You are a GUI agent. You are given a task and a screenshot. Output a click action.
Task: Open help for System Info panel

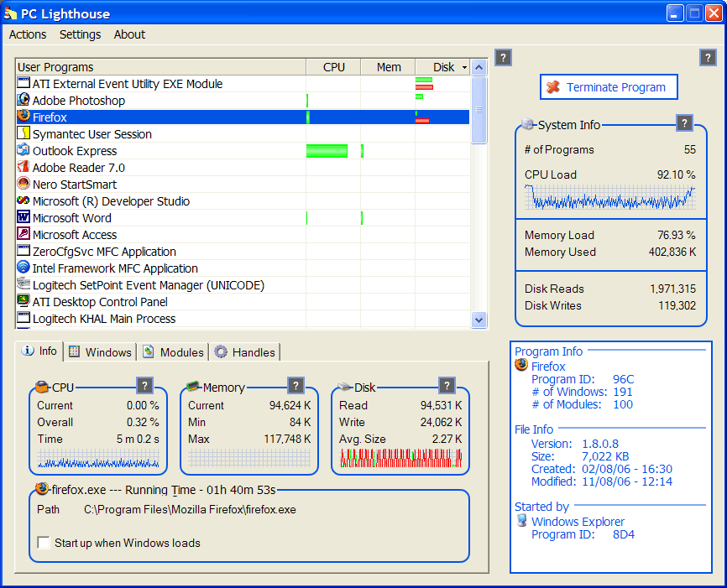tap(684, 123)
